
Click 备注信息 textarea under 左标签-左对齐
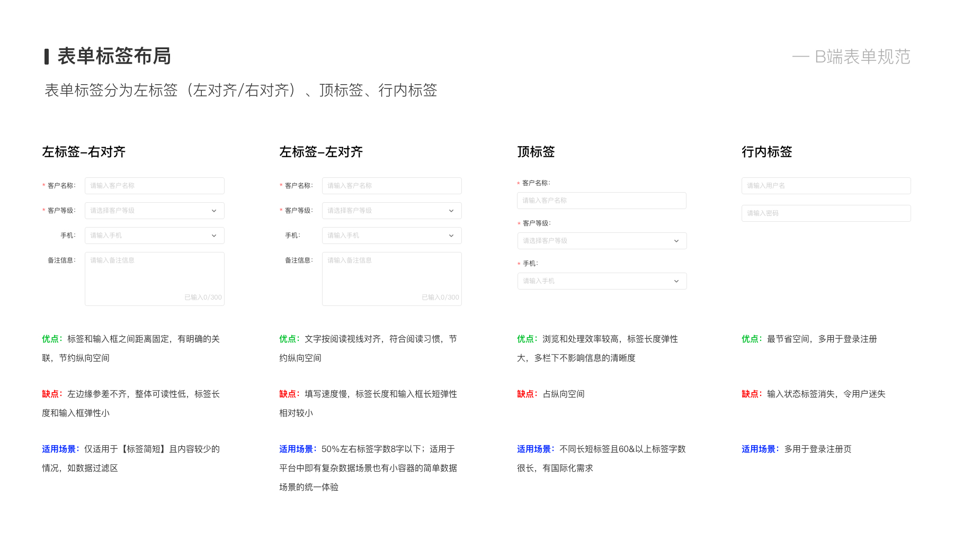[x=392, y=279]
